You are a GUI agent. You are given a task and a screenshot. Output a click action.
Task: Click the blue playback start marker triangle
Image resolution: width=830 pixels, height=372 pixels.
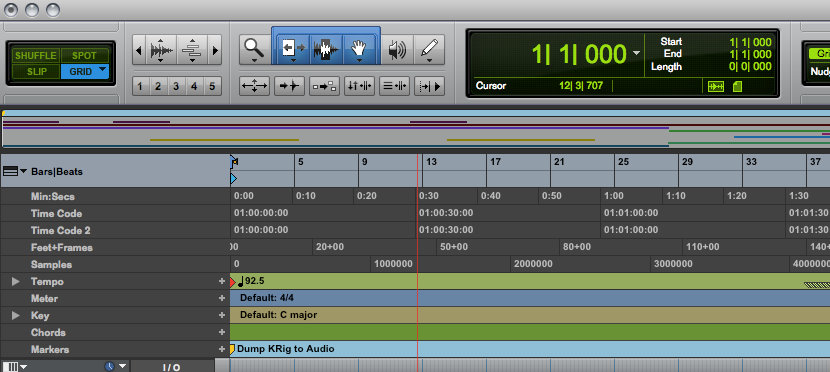coord(233,179)
